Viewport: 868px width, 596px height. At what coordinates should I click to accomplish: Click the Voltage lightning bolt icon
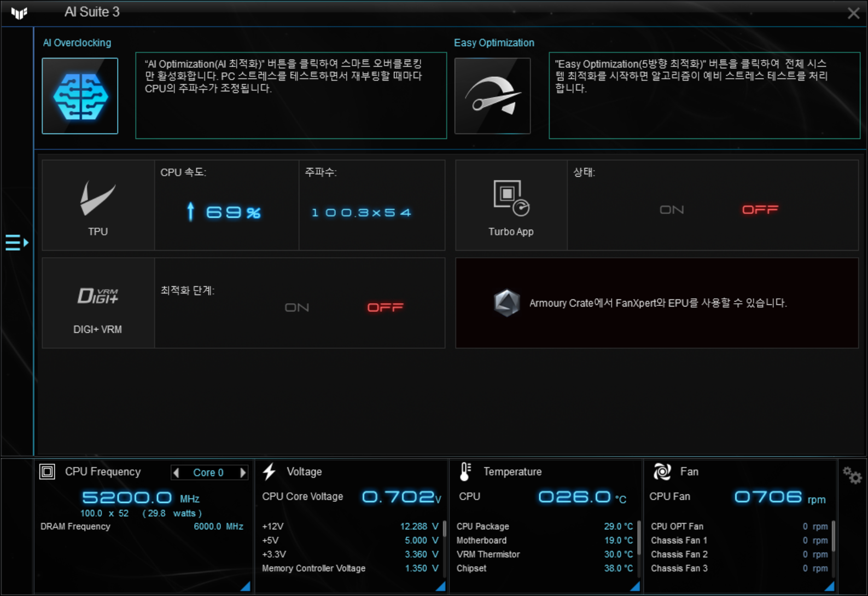point(269,472)
